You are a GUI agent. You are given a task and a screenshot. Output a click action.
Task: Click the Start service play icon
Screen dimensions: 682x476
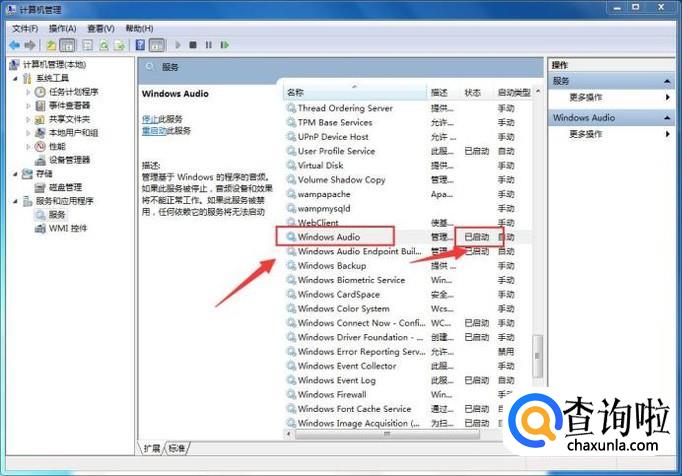tap(177, 45)
